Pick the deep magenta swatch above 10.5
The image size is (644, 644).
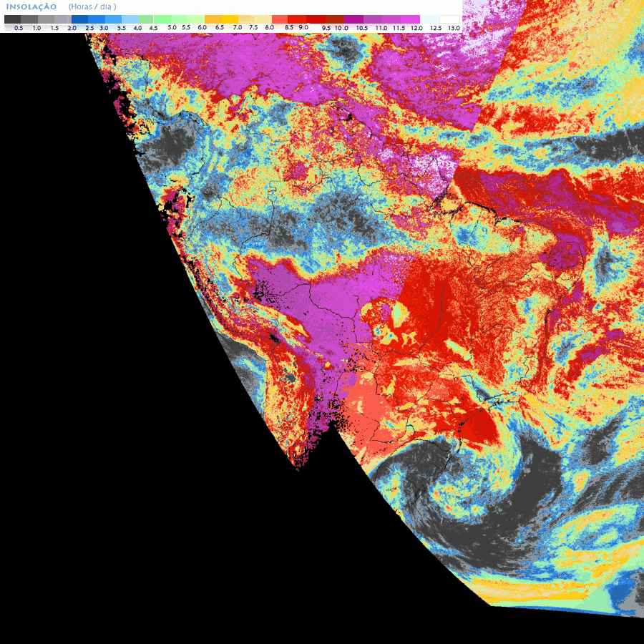[x=353, y=19]
